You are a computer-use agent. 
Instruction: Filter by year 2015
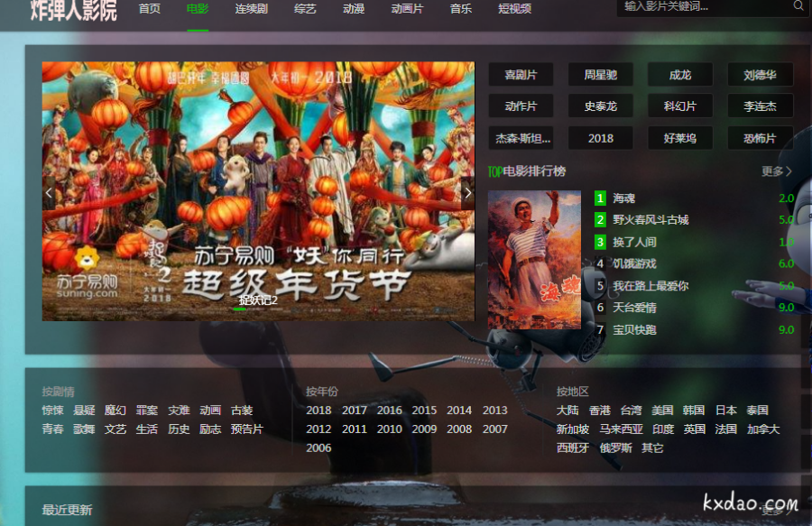(x=424, y=410)
